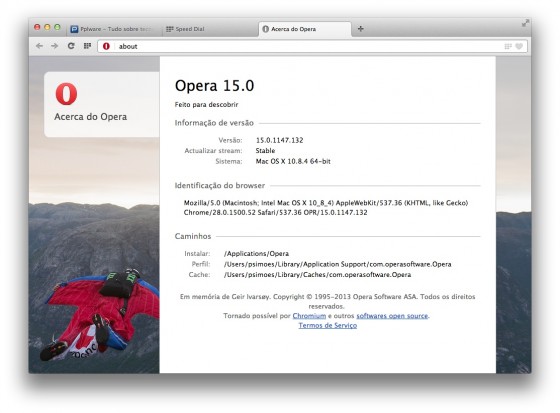Select the Acerca do Opera tab
This screenshot has height=413, width=560.
(305, 29)
